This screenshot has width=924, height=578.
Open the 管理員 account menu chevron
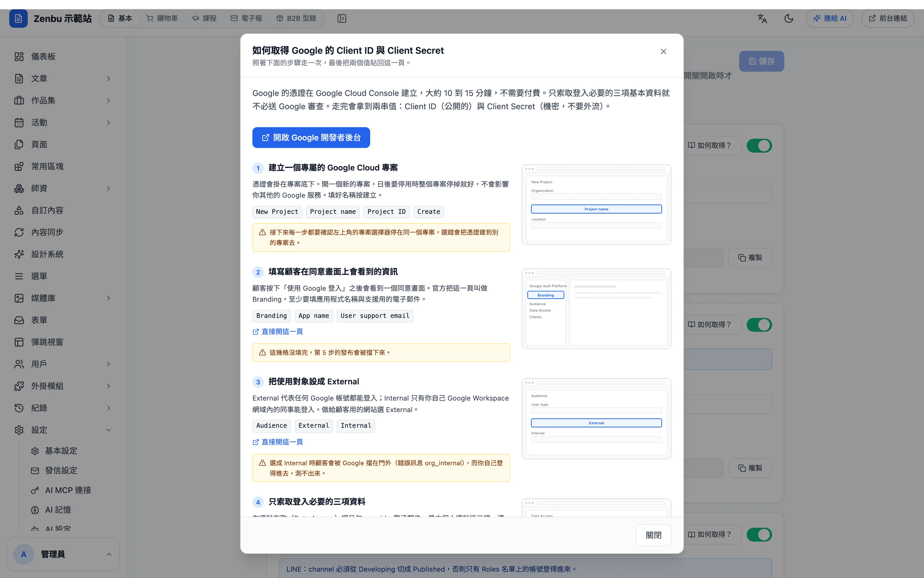coord(109,554)
